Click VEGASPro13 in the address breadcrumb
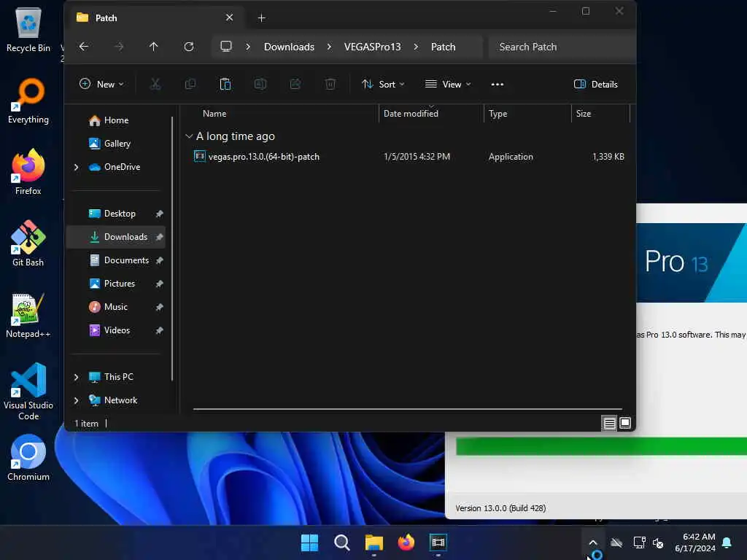747x560 pixels. click(373, 47)
